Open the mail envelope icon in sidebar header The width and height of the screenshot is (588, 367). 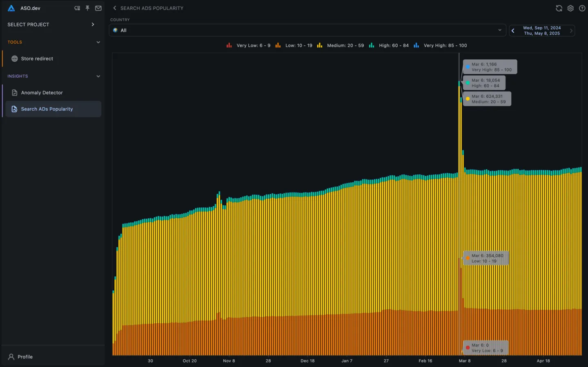coord(98,8)
